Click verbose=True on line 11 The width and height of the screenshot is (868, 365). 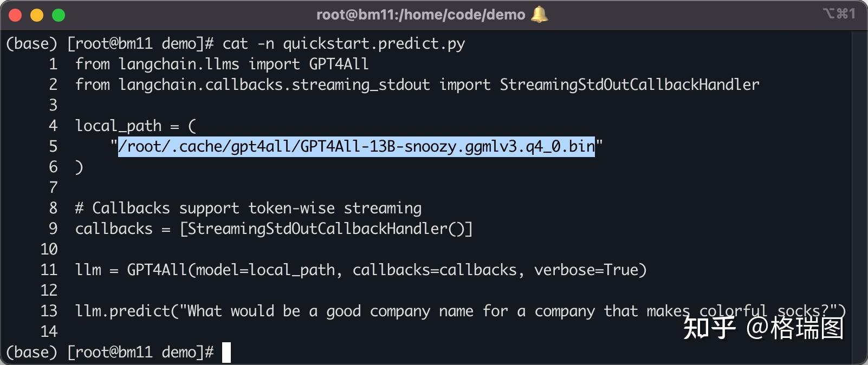(590, 270)
